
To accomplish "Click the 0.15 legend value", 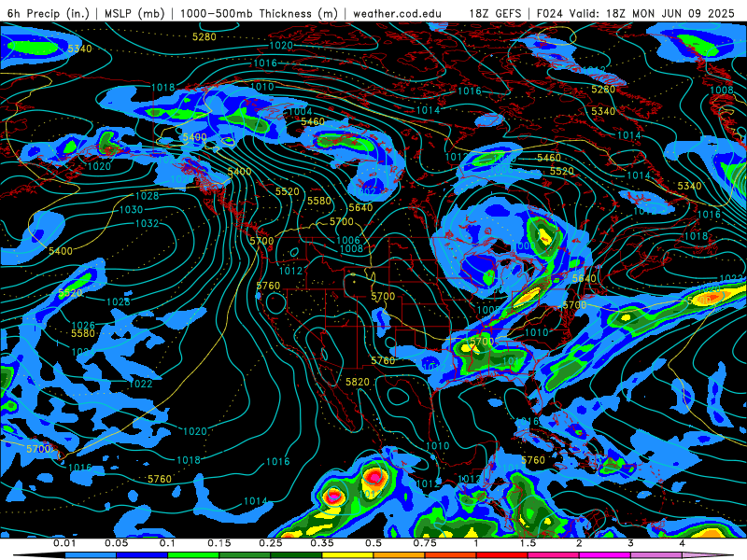I will 219,543.
